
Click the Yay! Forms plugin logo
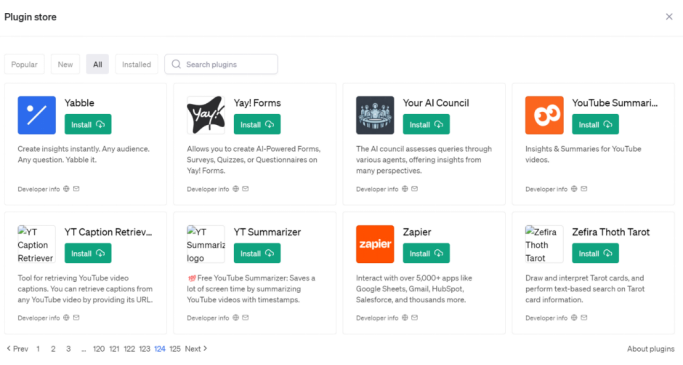pos(206,115)
